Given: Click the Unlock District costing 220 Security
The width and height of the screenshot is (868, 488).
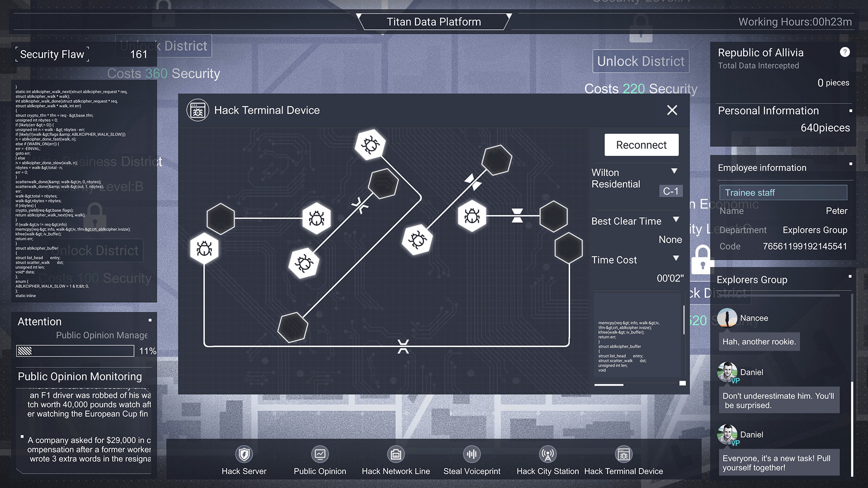Looking at the screenshot, I should click(x=640, y=61).
